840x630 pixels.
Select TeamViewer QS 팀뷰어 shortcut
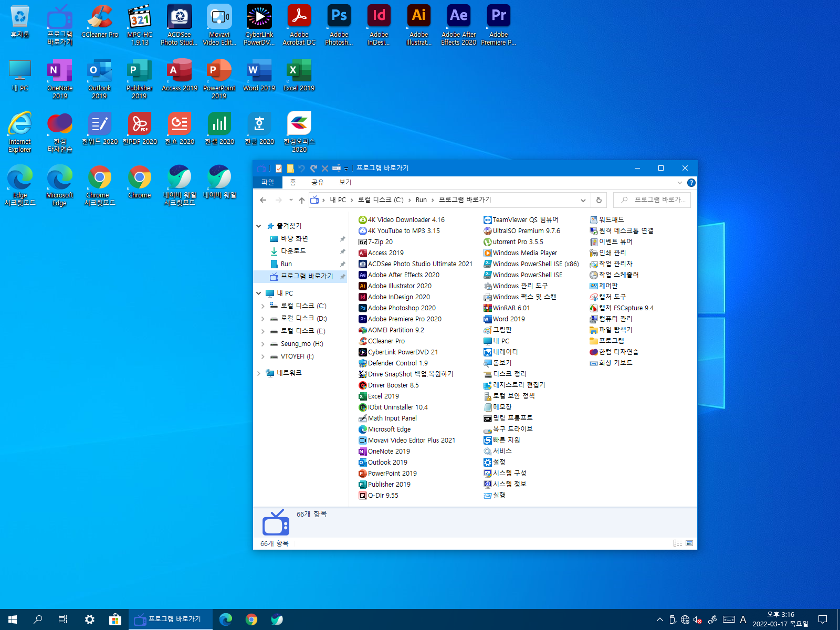[521, 220]
